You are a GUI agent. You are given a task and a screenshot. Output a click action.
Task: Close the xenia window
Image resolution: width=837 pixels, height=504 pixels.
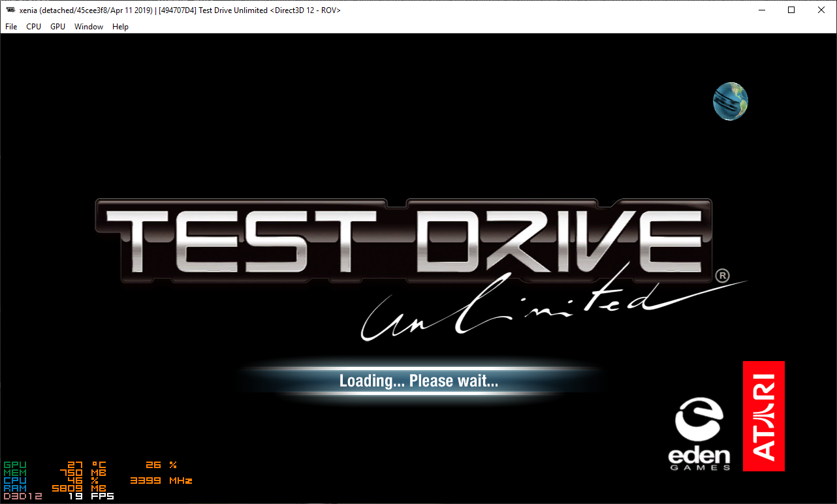click(x=821, y=10)
